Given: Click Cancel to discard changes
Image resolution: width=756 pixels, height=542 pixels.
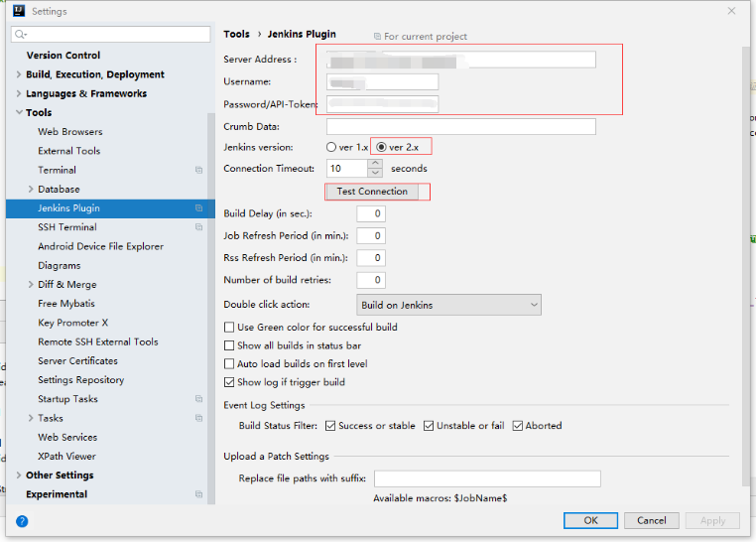Looking at the screenshot, I should (652, 520).
